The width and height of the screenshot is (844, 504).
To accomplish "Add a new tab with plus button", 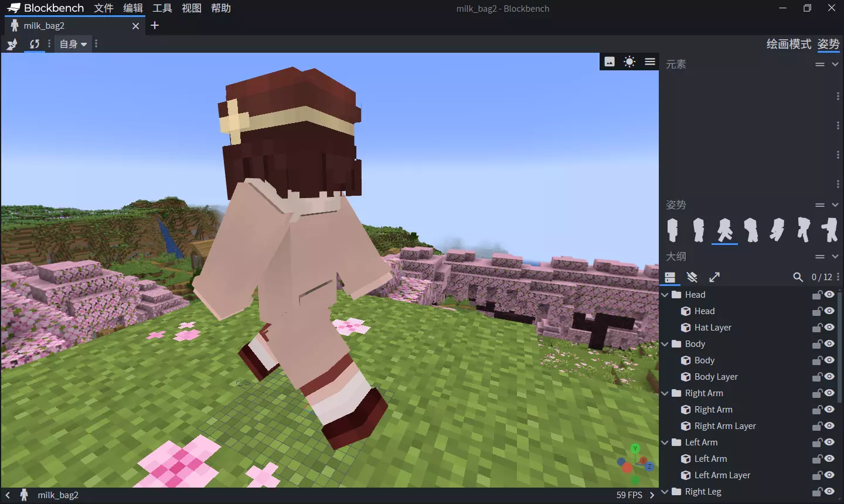I will pyautogui.click(x=155, y=25).
